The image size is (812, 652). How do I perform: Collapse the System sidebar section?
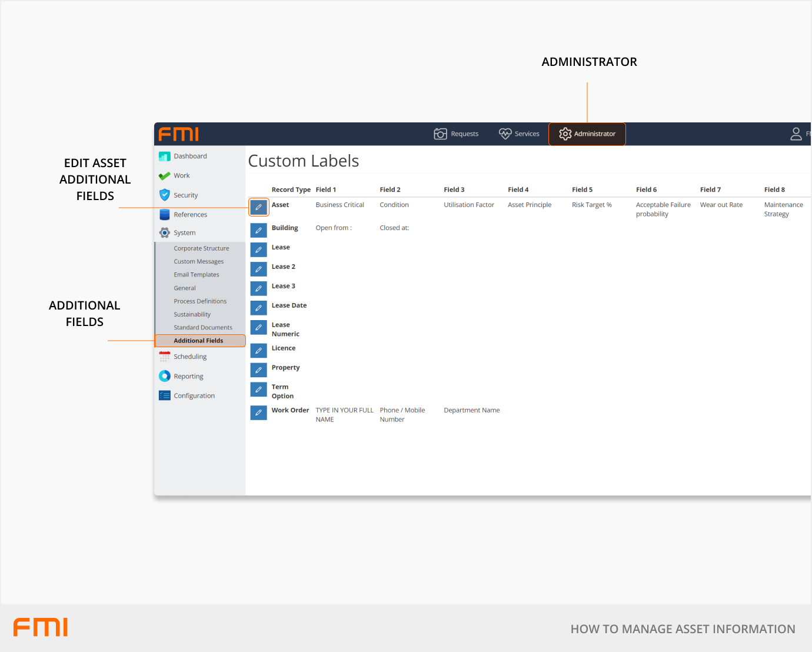pos(184,233)
